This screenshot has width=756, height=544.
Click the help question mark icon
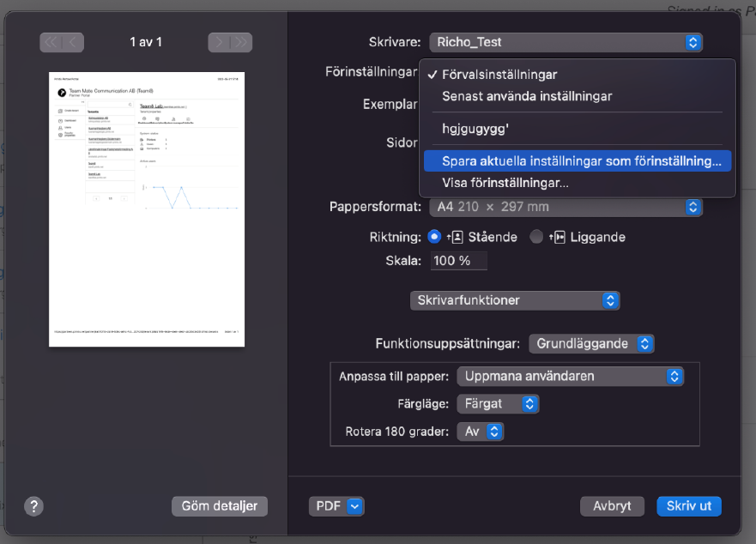(x=33, y=506)
